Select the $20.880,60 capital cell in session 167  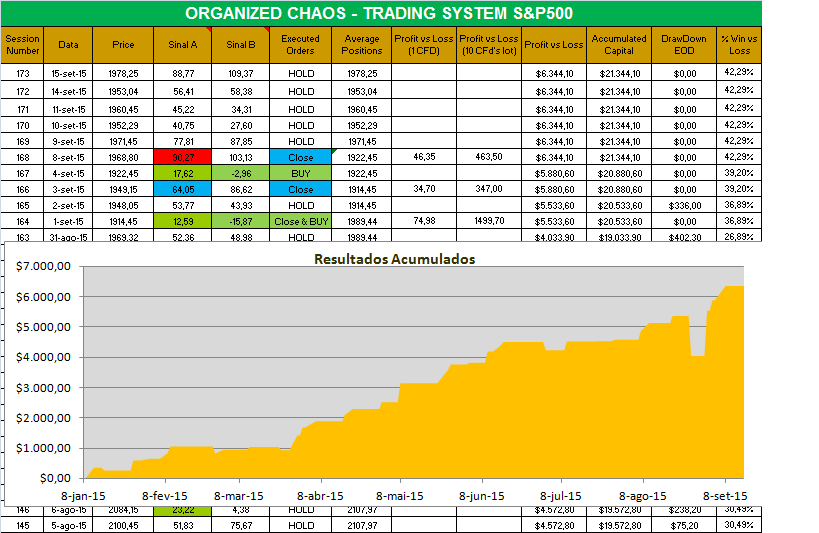619,173
